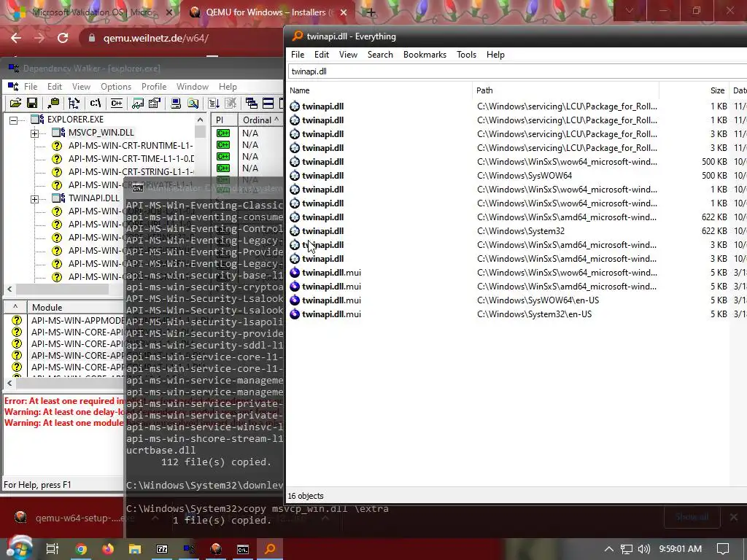Collapse the EXPLORER.EXE tree node

point(14,120)
